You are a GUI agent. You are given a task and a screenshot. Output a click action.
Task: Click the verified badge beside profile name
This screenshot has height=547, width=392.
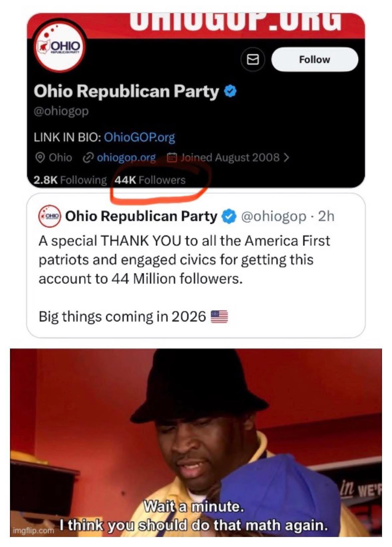click(231, 92)
